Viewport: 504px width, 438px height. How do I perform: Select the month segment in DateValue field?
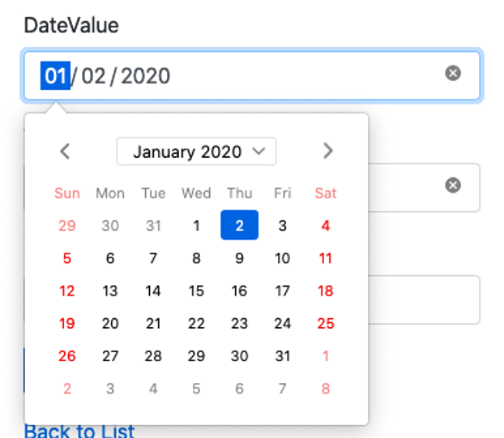55,76
